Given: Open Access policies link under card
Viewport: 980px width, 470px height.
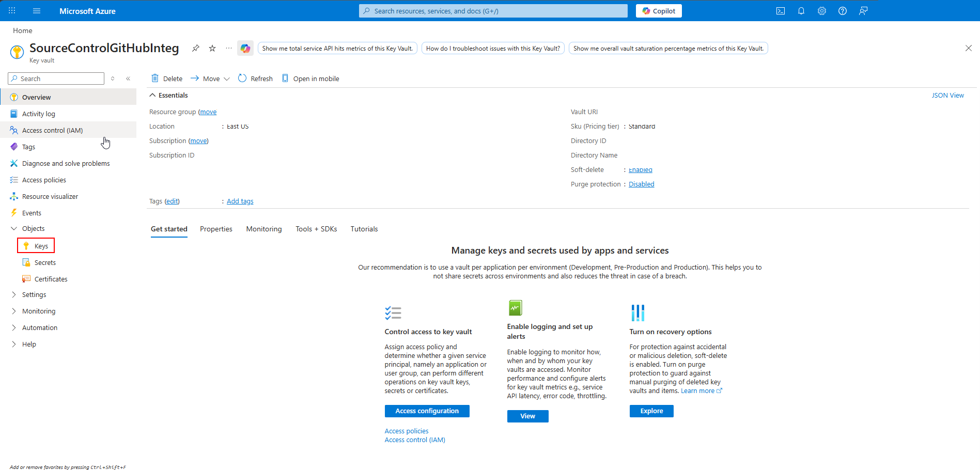Looking at the screenshot, I should pyautogui.click(x=407, y=431).
